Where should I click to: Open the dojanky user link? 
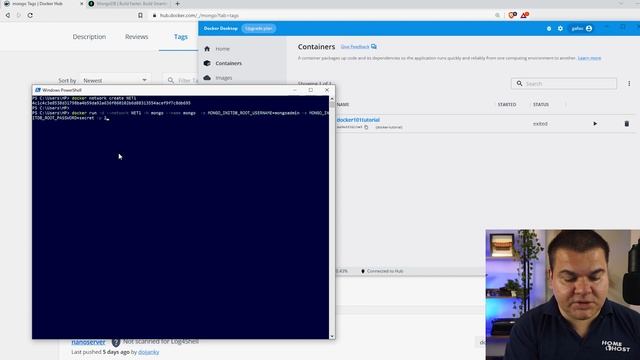[x=149, y=352]
